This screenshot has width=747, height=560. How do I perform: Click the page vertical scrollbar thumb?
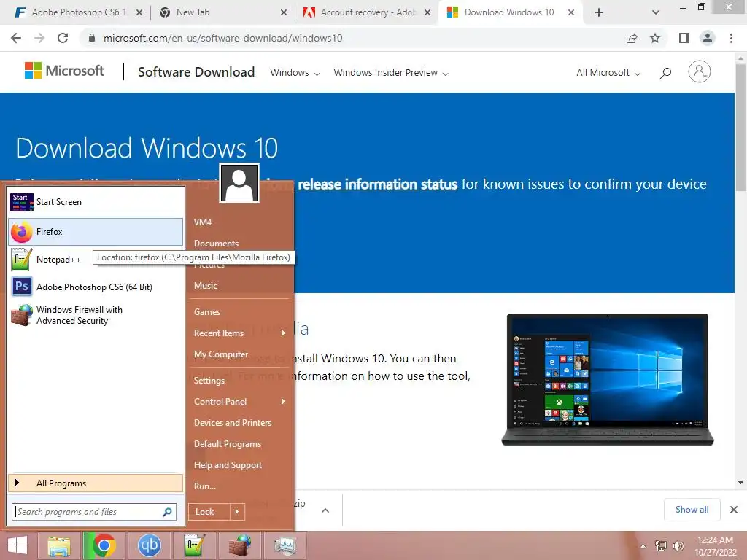(x=740, y=126)
